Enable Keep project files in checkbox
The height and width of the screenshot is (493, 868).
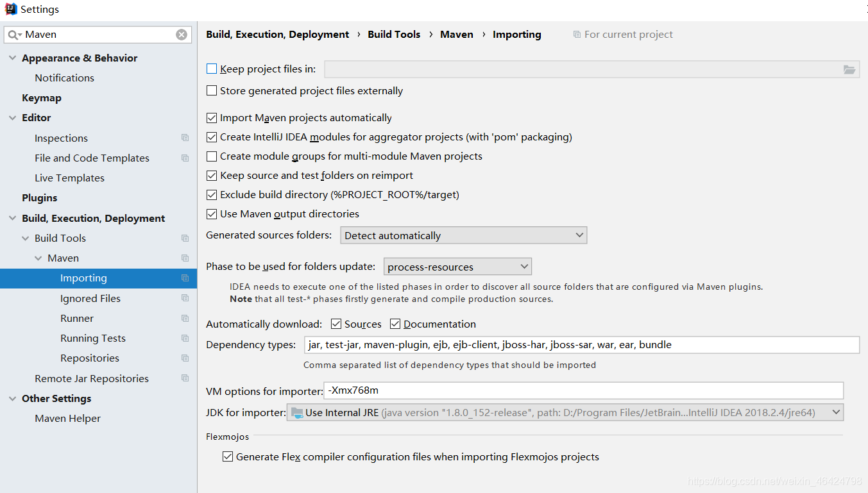tap(212, 69)
